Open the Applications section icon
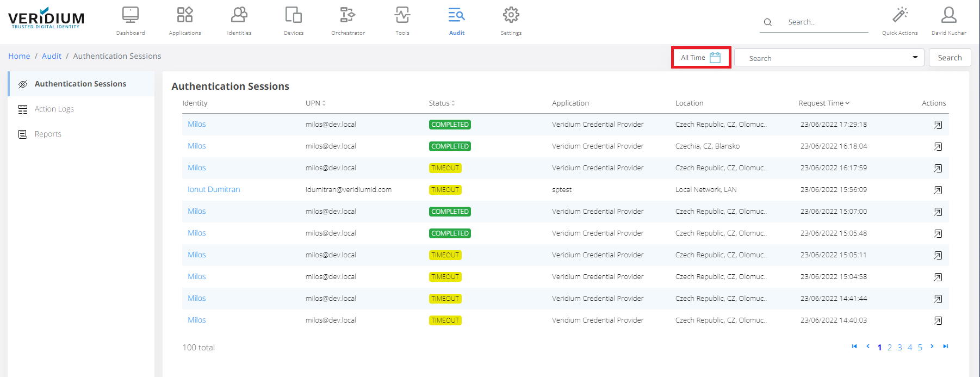The height and width of the screenshot is (377, 980). coord(185,15)
